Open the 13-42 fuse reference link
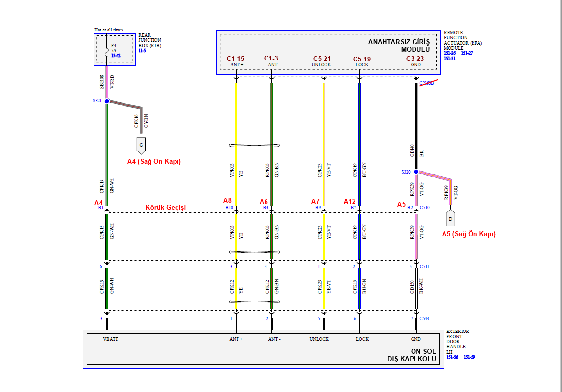The width and height of the screenshot is (562, 392). pyautogui.click(x=116, y=56)
